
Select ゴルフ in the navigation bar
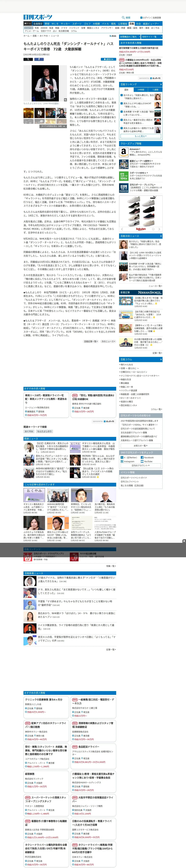87,24
